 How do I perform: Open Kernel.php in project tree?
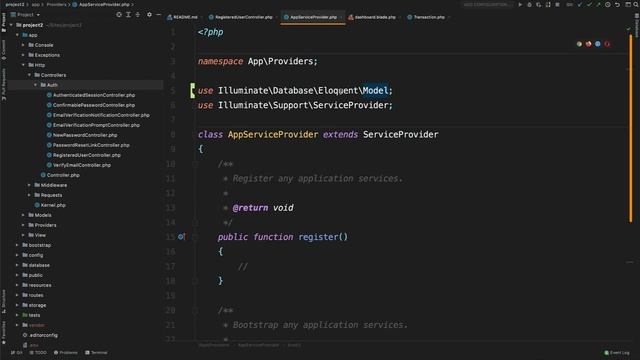click(x=53, y=205)
